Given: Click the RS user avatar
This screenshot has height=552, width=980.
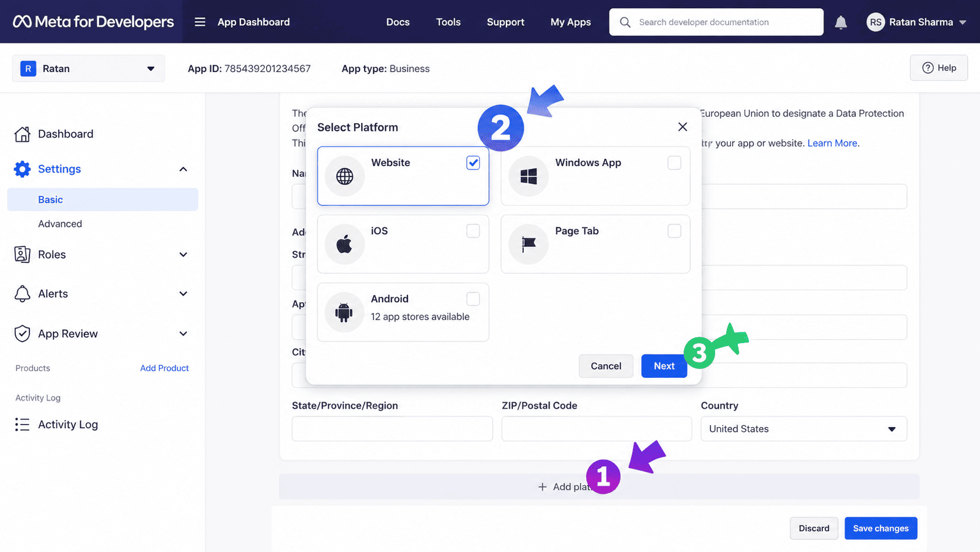Looking at the screenshot, I should point(876,22).
